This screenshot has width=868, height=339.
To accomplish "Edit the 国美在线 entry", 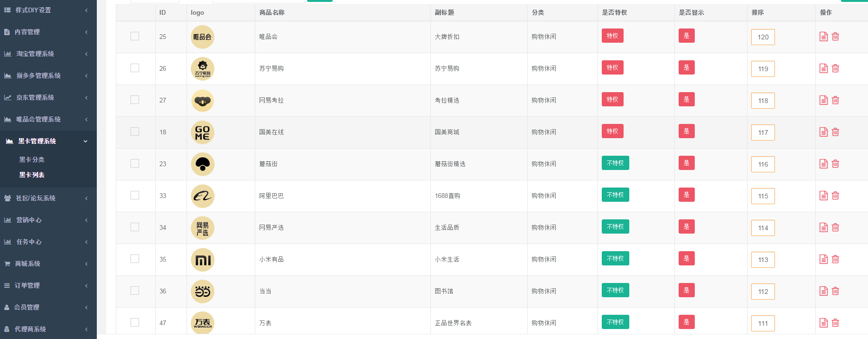I will [823, 132].
